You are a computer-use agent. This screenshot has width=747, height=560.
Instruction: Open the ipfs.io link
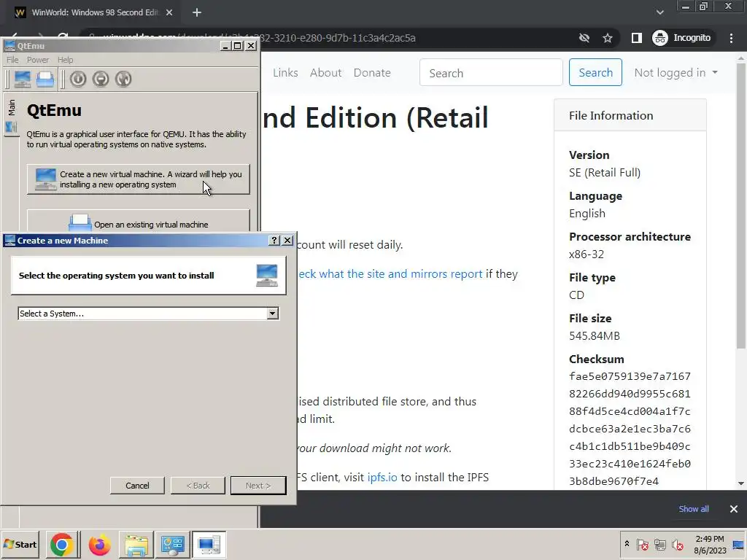382,477
